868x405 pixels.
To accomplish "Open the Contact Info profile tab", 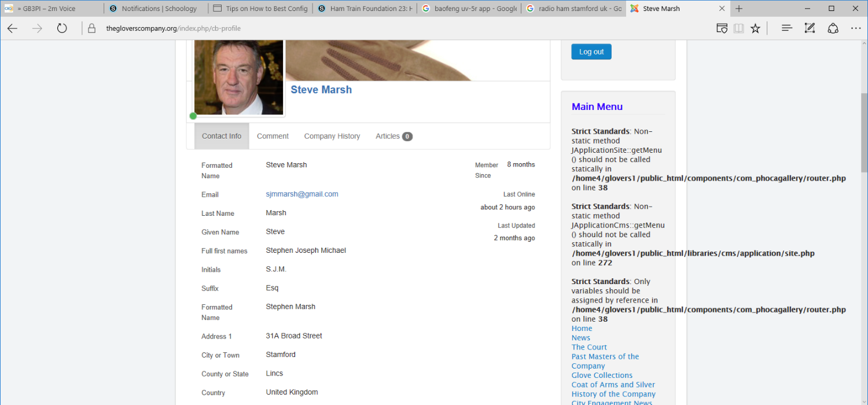I will click(x=222, y=136).
